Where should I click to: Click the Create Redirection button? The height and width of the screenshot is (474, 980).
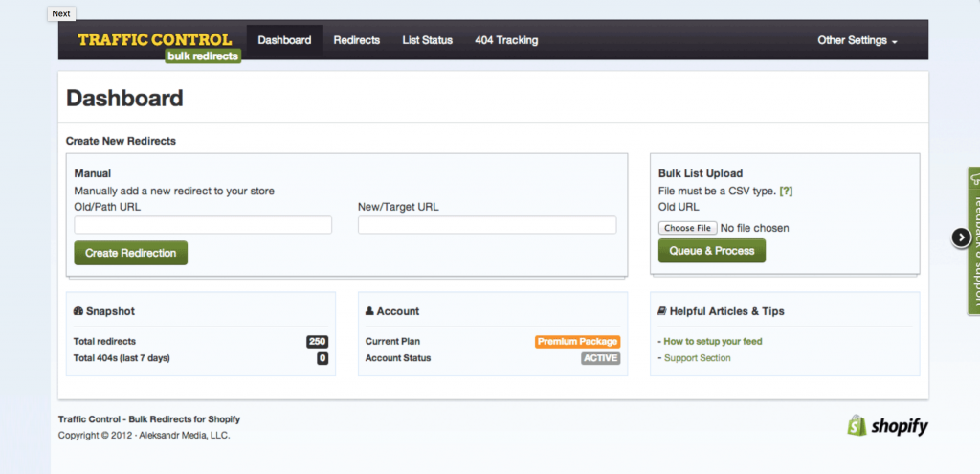[130, 253]
